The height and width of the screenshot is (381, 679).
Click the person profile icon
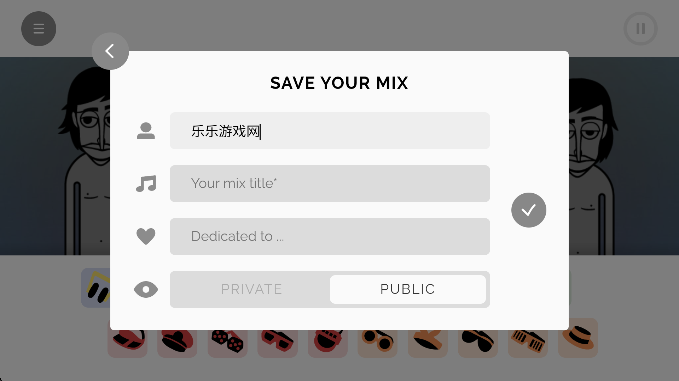tap(146, 130)
